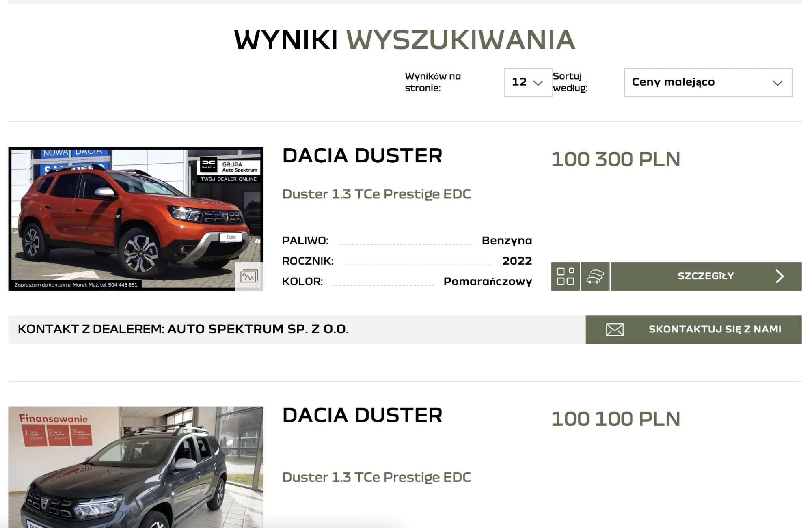Screen dimensions: 812x528
Task: Click the grid compare icon on the orange Duster listing
Action: click(565, 276)
